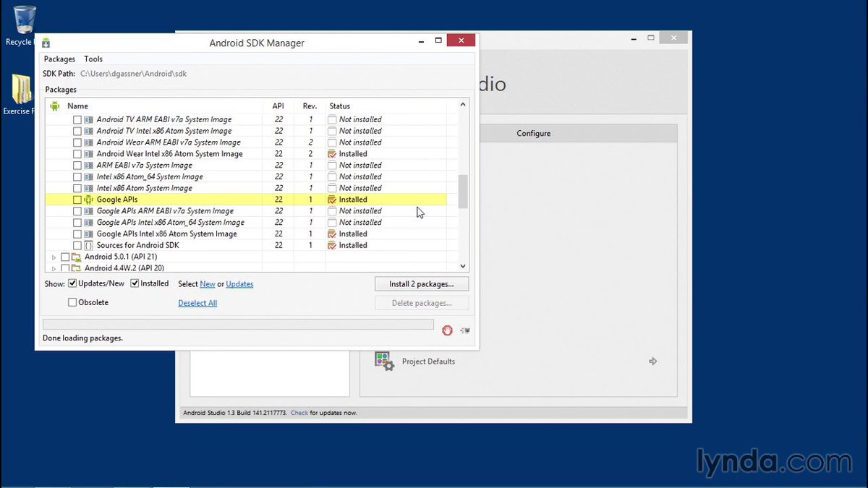The height and width of the screenshot is (488, 868).
Task: Tick the Sources for Android SDK checkbox
Action: 77,245
